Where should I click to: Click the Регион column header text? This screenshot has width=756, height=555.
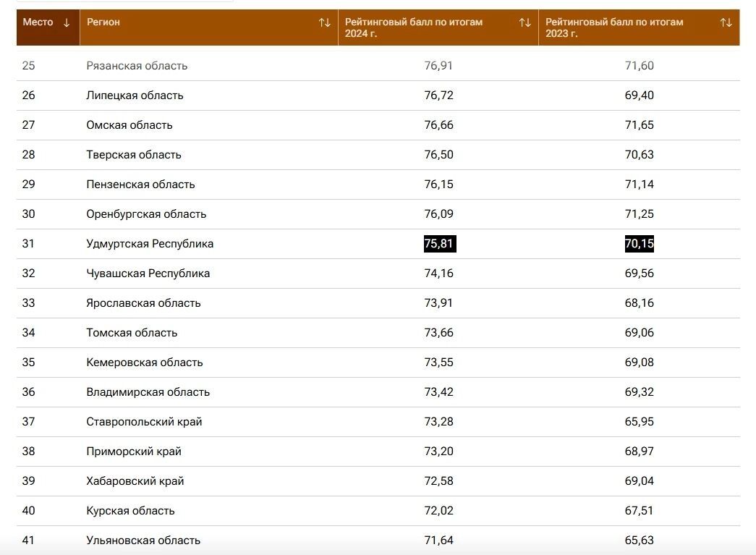click(x=103, y=22)
